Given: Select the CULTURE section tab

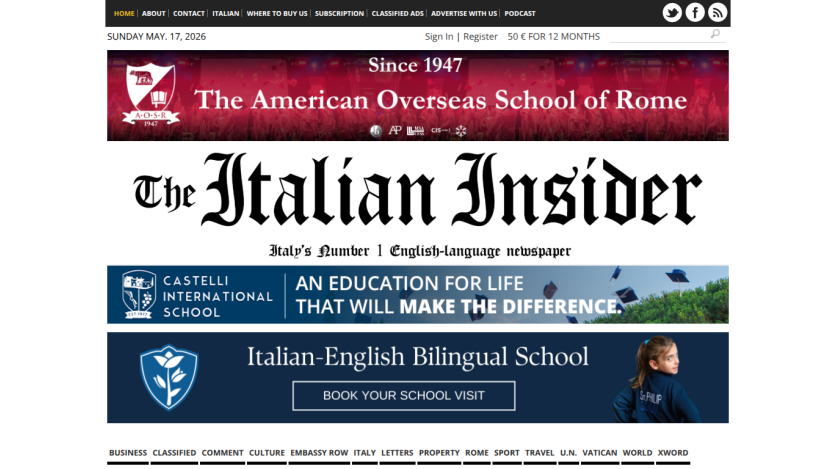Looking at the screenshot, I should pos(267,453).
